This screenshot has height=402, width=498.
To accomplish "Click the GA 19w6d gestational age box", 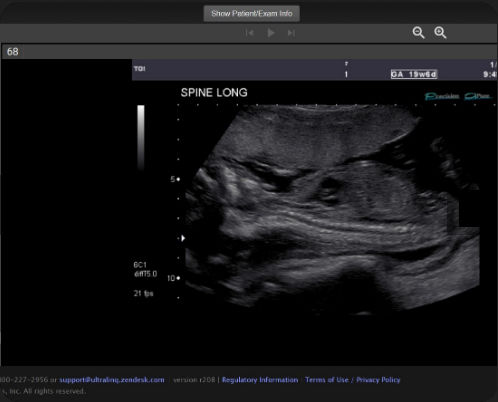I will click(414, 74).
